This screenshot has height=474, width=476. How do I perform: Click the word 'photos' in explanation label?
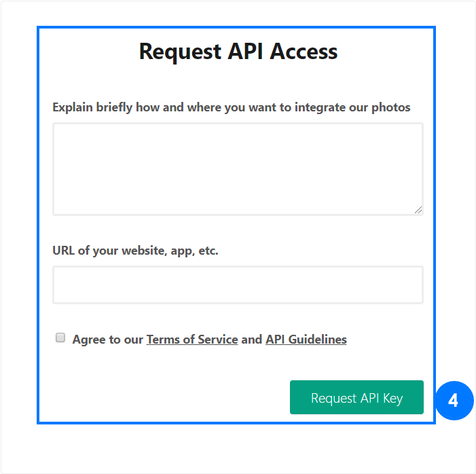[391, 108]
